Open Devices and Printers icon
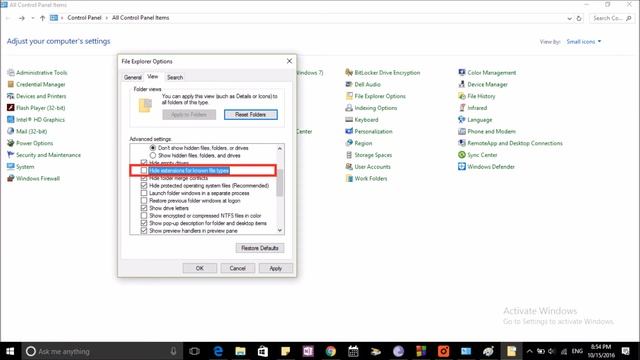This screenshot has height=360, width=640. 11,96
